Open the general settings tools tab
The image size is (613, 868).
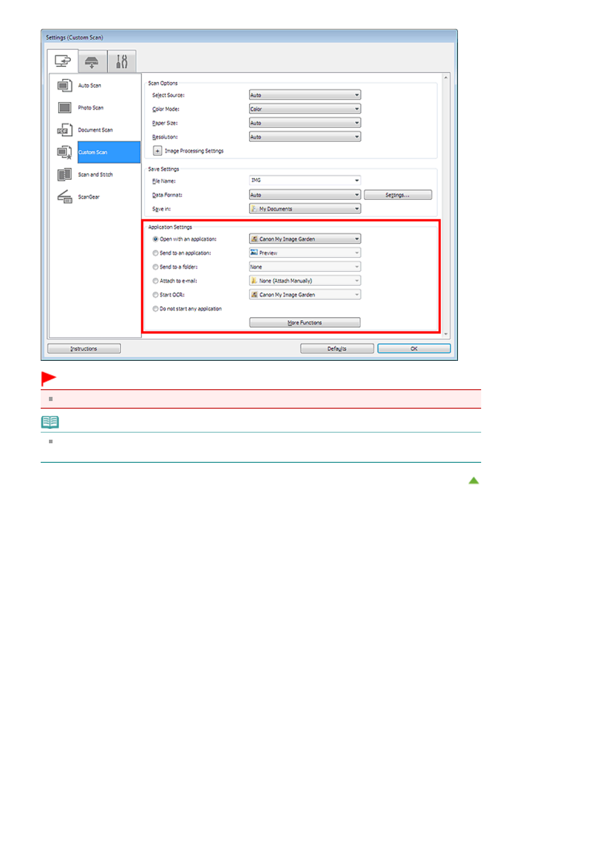(x=122, y=62)
